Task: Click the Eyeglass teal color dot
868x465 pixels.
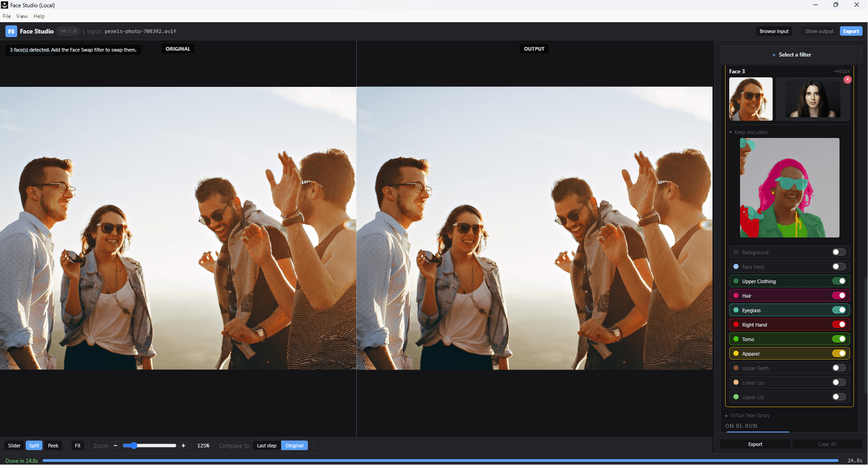Action: 736,310
